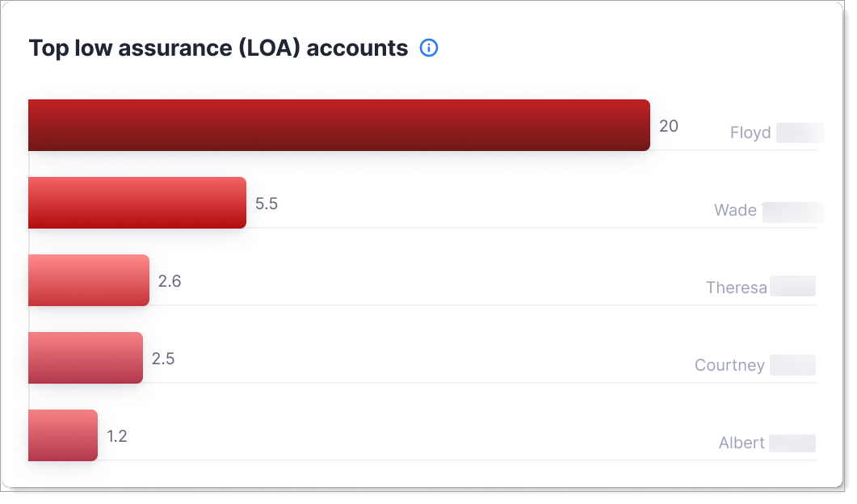Click the 1.2 value near Albert's bar

[x=118, y=436]
